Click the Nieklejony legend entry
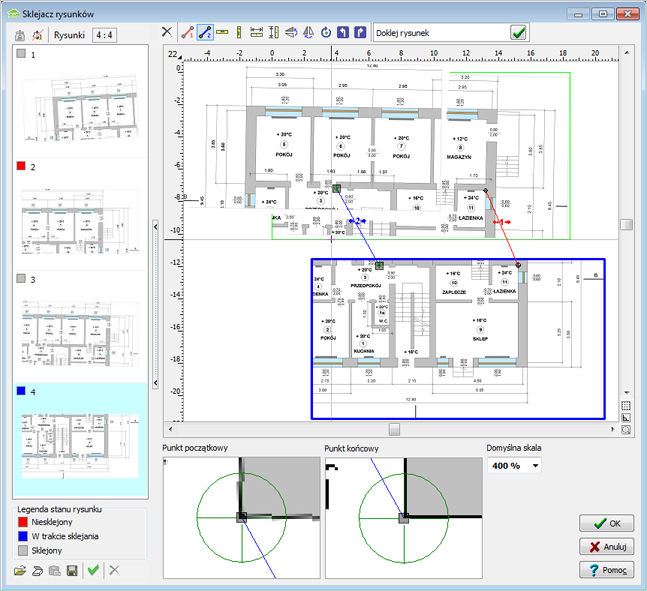647x591 pixels. pyautogui.click(x=45, y=522)
